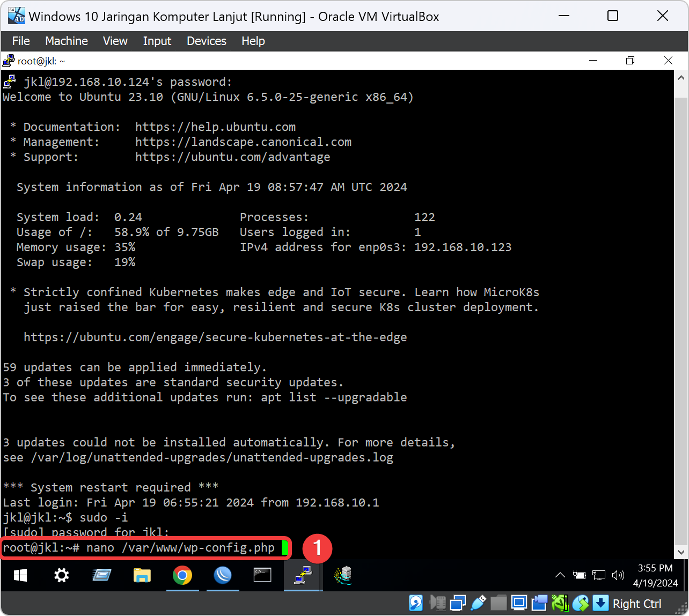Open the View menu
Screen dimensions: 689x616
(115, 41)
